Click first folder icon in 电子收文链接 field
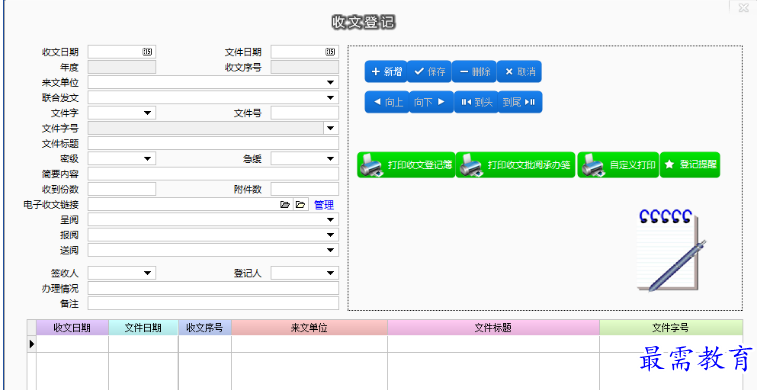Viewport: 761px width, 390px height. point(285,205)
